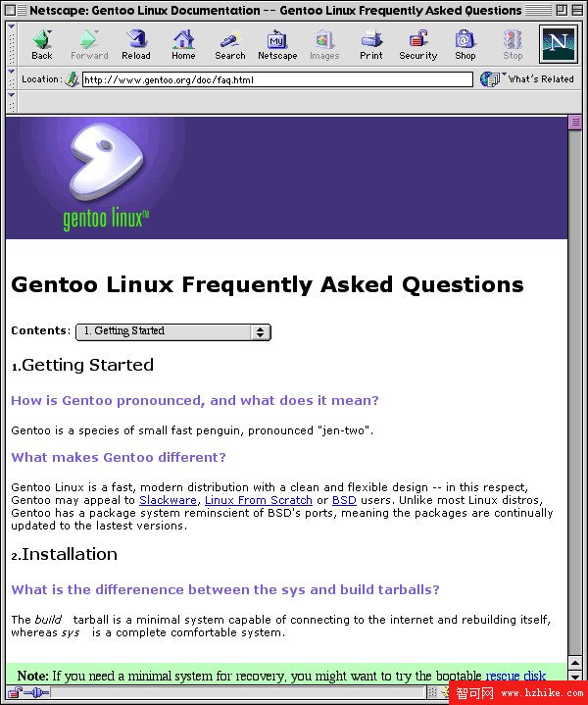
Task: Click the My Netscape toolbar icon
Action: click(277, 44)
